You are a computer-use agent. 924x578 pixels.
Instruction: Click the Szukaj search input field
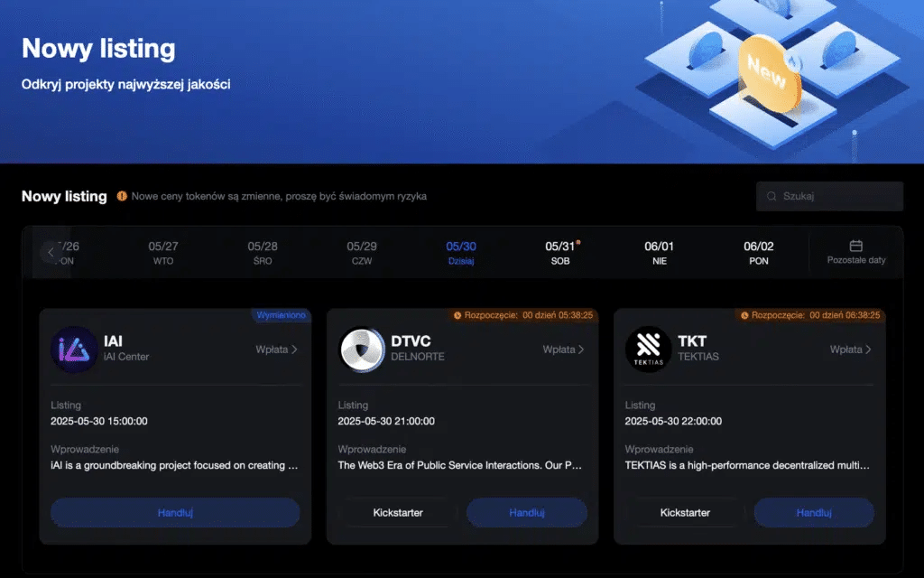pyautogui.click(x=836, y=196)
